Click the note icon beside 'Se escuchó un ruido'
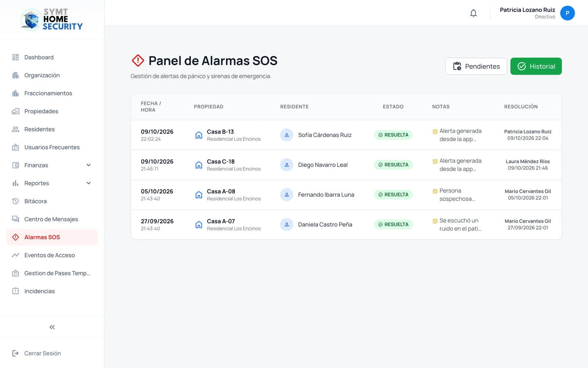 coord(435,221)
